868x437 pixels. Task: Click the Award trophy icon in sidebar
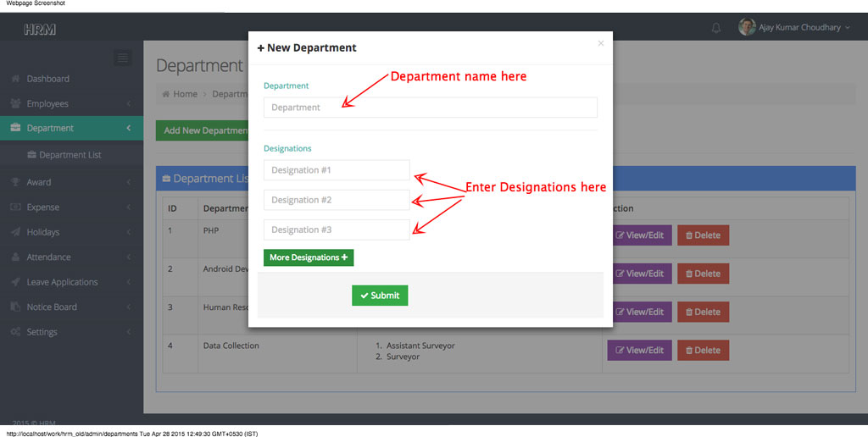[x=16, y=182]
